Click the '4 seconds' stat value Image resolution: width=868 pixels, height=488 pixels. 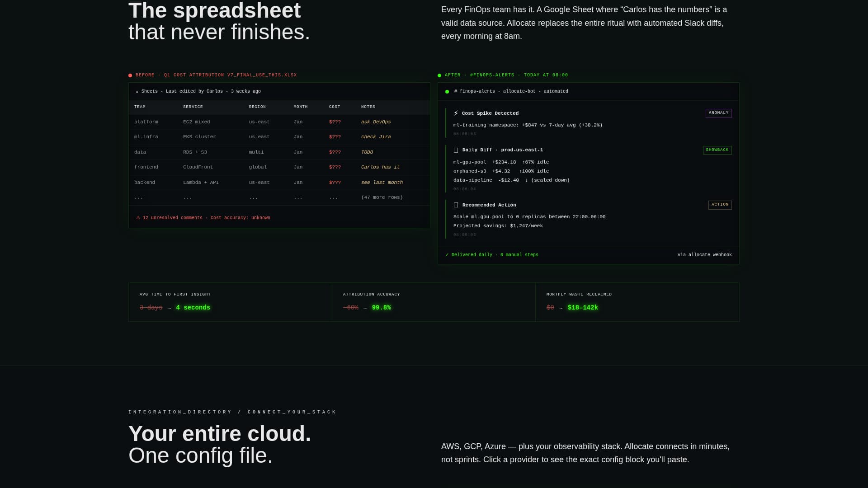[x=193, y=308]
